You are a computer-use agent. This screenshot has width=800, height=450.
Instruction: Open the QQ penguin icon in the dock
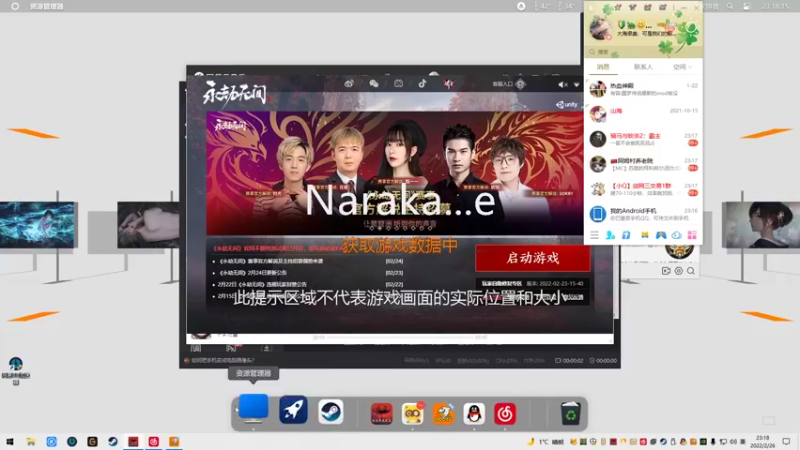(474, 414)
